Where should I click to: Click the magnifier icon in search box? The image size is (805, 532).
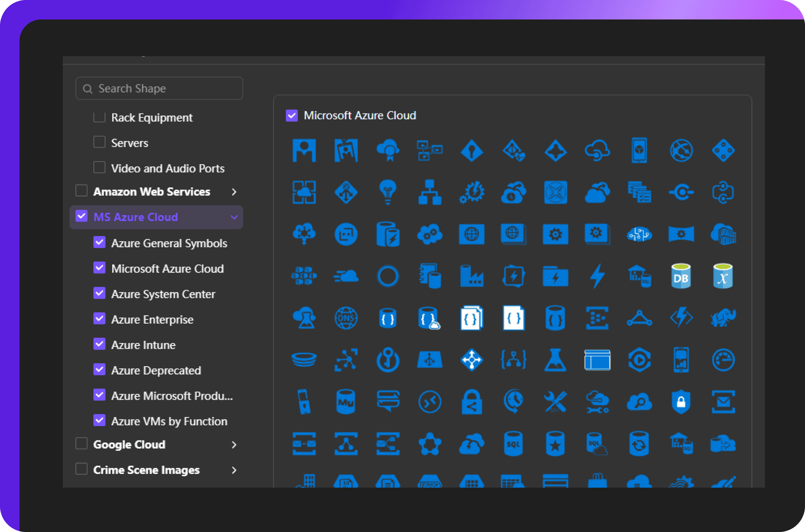pos(88,89)
